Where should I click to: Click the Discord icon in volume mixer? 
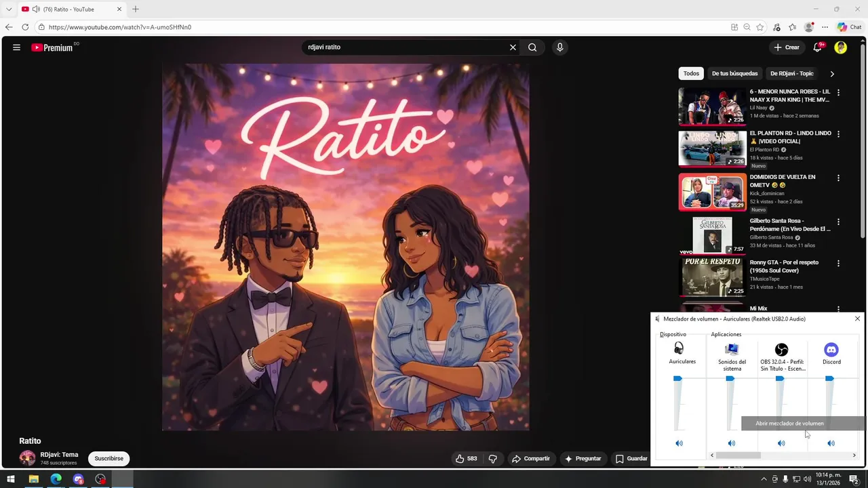831,350
